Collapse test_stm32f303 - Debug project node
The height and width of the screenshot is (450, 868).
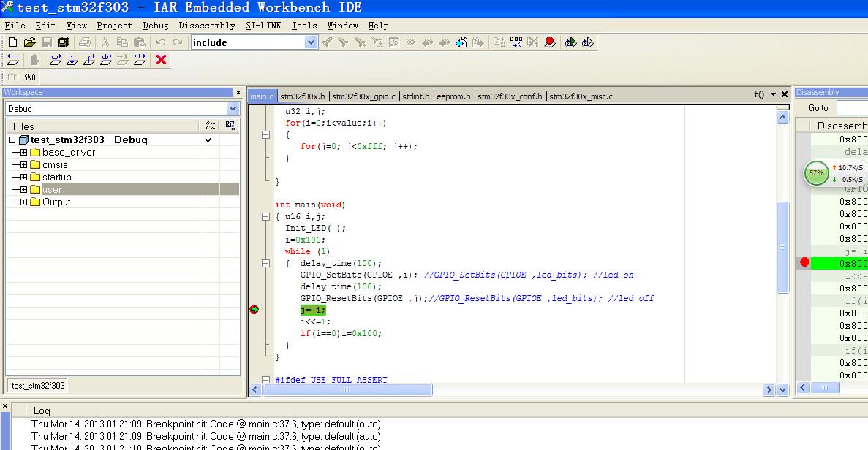click(12, 140)
